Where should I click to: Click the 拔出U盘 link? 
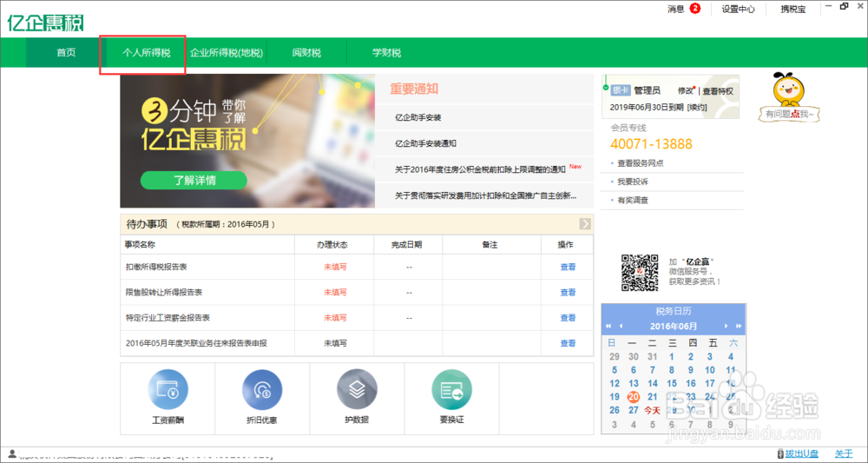pyautogui.click(x=801, y=453)
